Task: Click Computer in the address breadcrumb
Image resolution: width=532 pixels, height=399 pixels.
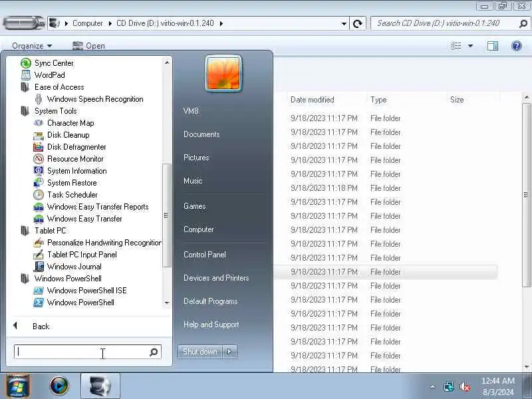Action: (x=87, y=23)
